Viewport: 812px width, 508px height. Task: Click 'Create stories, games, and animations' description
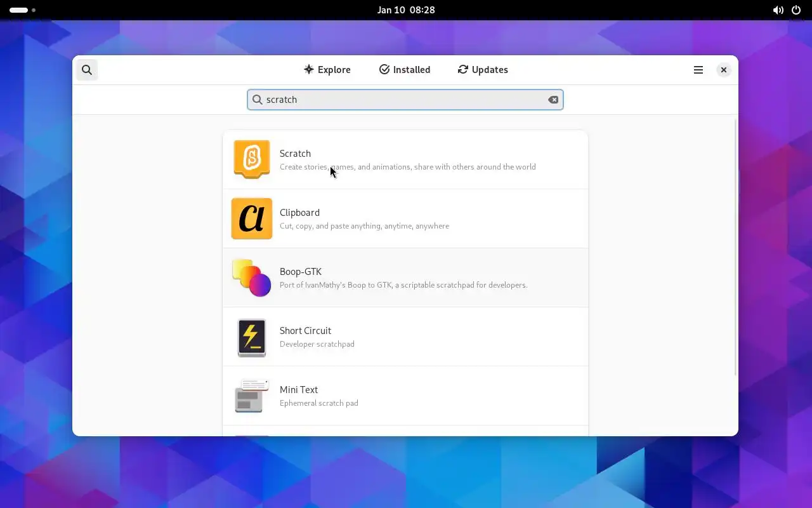click(408, 167)
